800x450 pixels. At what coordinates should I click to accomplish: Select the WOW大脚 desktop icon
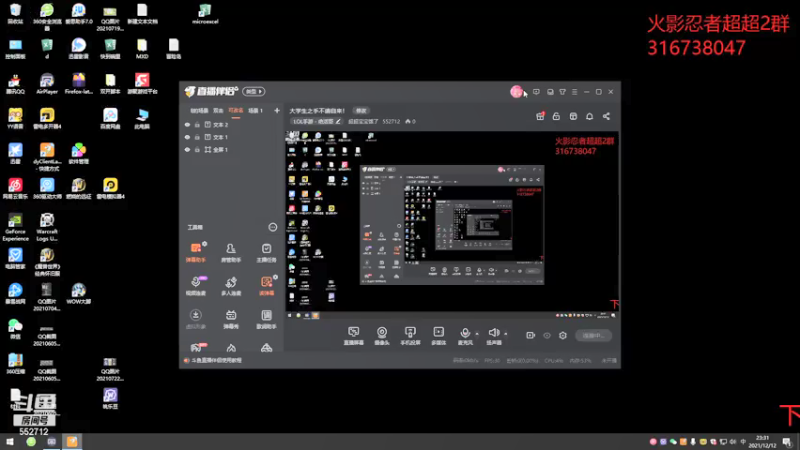tap(79, 294)
